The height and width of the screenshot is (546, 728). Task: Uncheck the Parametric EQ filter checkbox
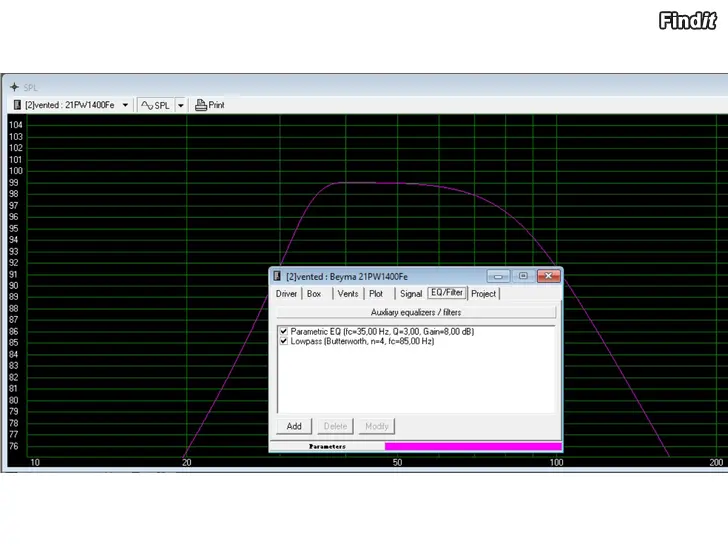click(x=284, y=331)
